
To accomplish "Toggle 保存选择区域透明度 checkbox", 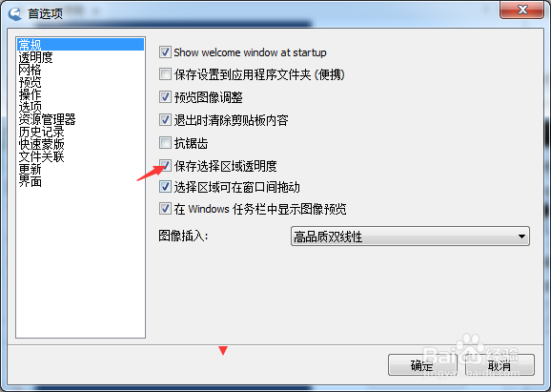I will coord(165,166).
